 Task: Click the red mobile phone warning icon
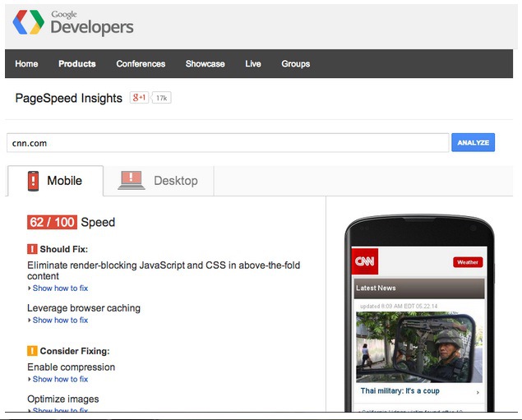click(x=33, y=181)
